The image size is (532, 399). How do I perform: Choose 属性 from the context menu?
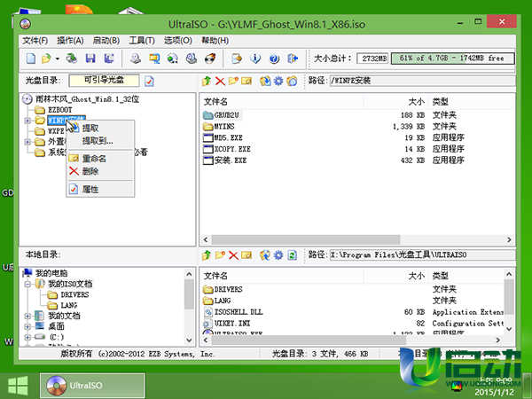(x=100, y=190)
